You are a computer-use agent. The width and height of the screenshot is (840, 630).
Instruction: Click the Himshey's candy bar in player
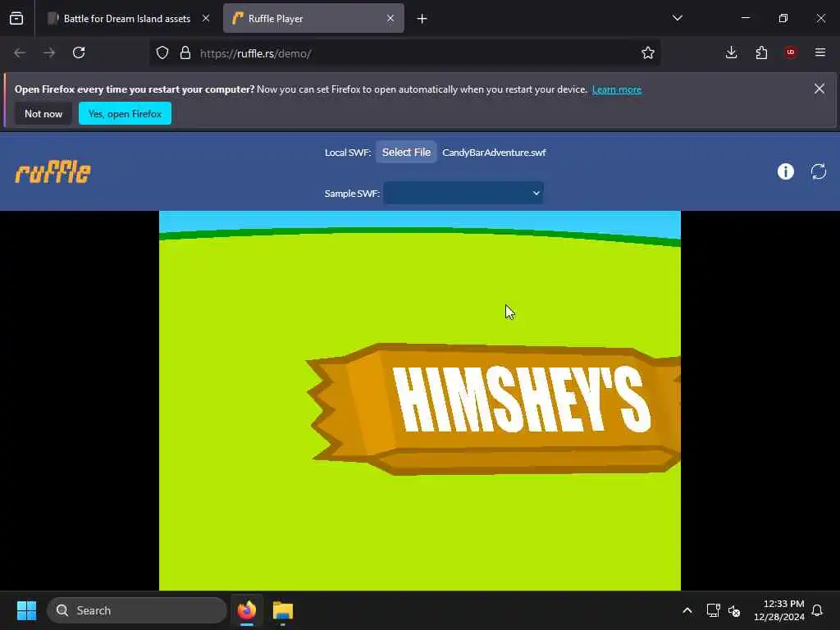point(493,409)
